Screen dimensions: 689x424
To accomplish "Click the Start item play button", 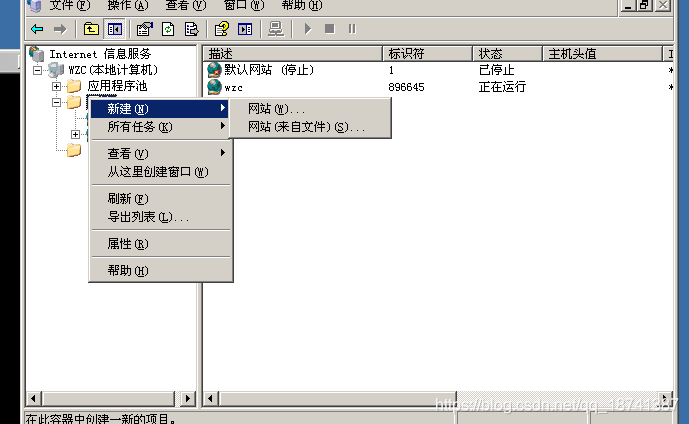I will pos(308,29).
